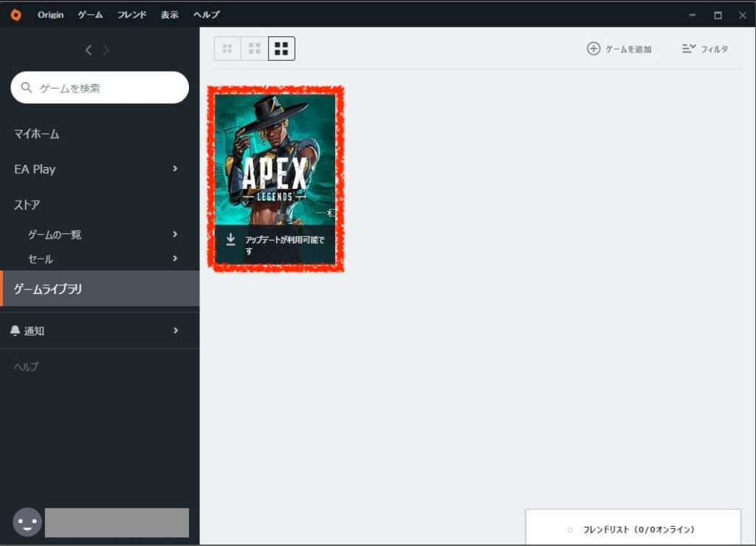Open the Origin menu
This screenshot has width=756, height=546.
point(51,15)
